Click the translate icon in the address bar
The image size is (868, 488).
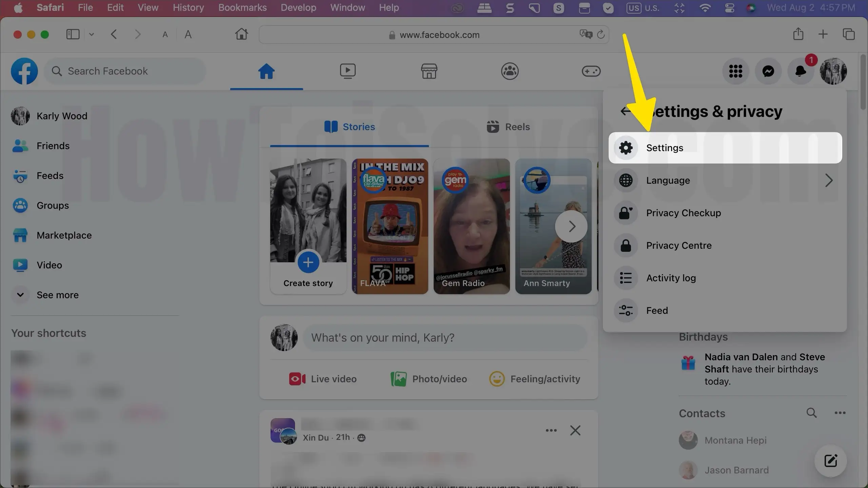pos(586,34)
